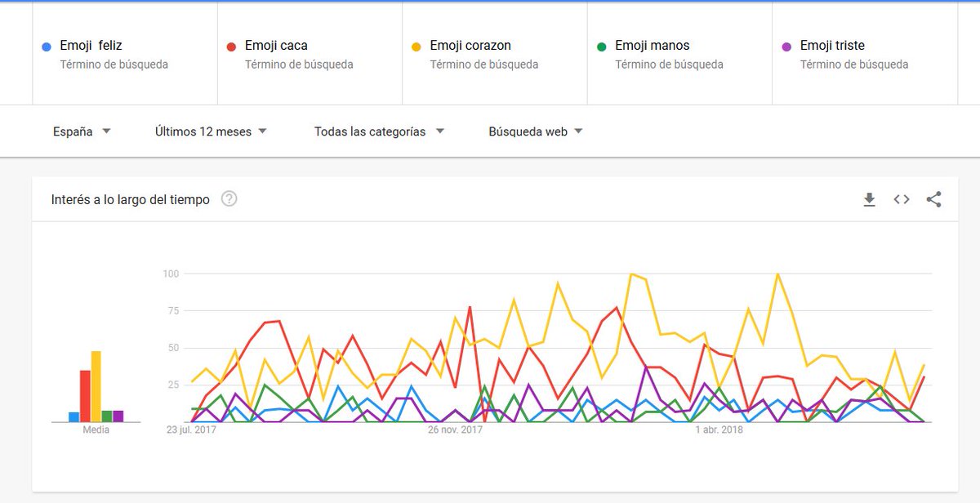Image resolution: width=980 pixels, height=503 pixels.
Task: Open help icon beside Interés a lo largo del tiempo
Action: click(x=229, y=198)
